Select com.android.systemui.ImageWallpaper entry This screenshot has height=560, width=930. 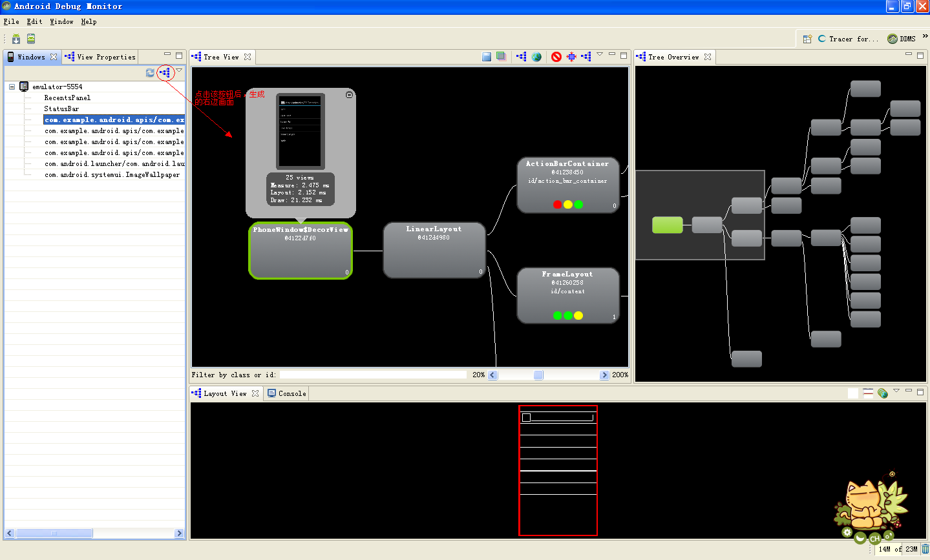pos(112,174)
